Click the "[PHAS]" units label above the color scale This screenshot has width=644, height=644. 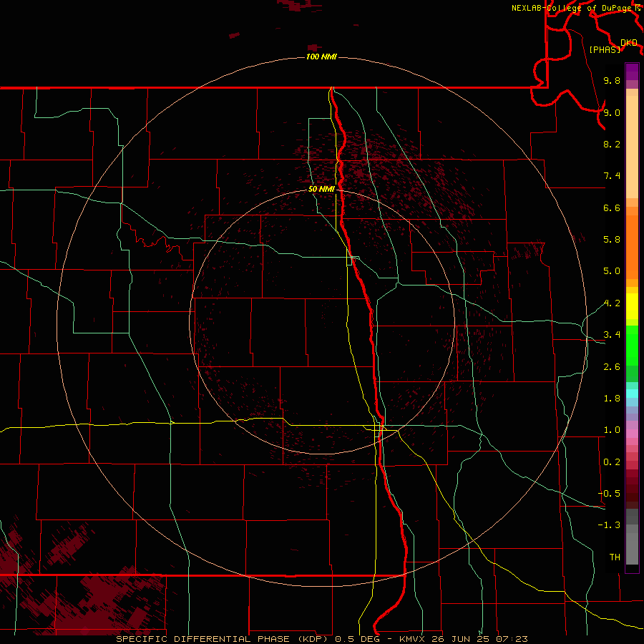(605, 49)
